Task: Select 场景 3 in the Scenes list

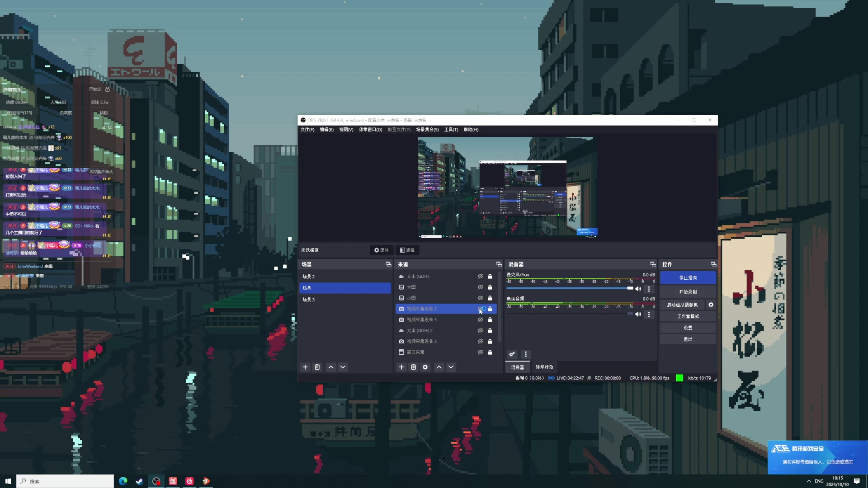Action: tap(345, 300)
